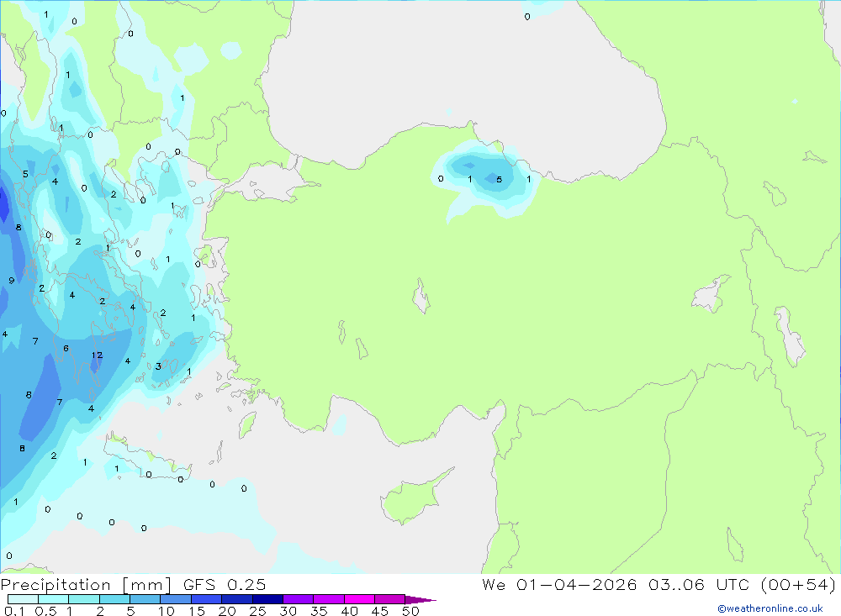Click the 40–45 mm bright magenta legend swatch
841x616 pixels.
point(359,599)
